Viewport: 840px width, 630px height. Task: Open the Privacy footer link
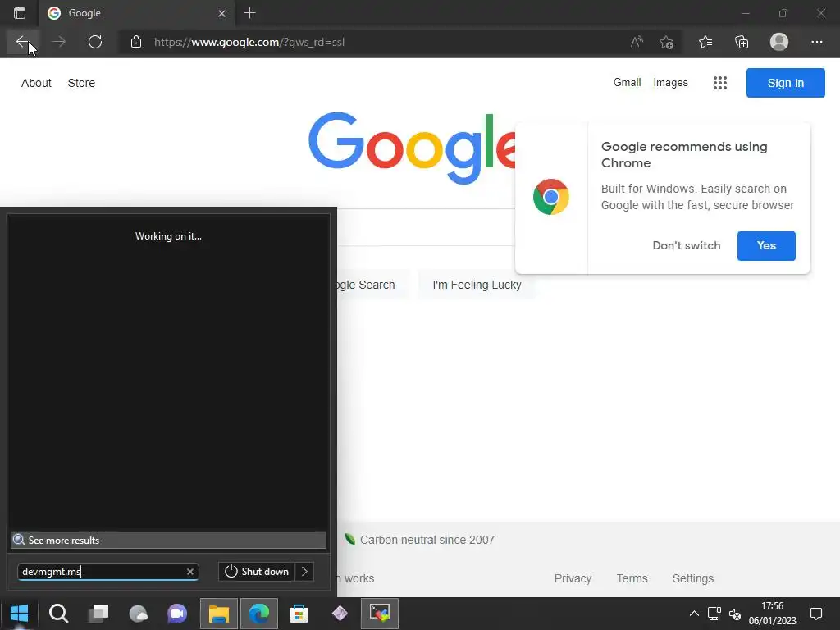pos(573,578)
